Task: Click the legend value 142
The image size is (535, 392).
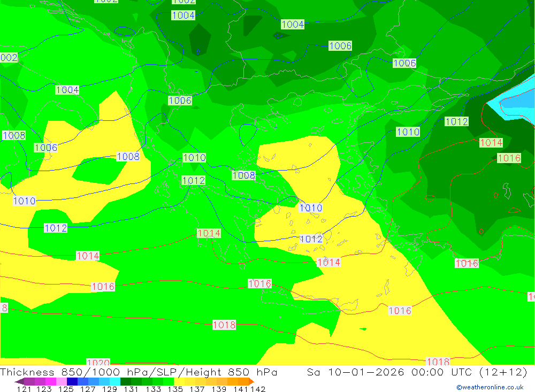Action: pos(258,389)
